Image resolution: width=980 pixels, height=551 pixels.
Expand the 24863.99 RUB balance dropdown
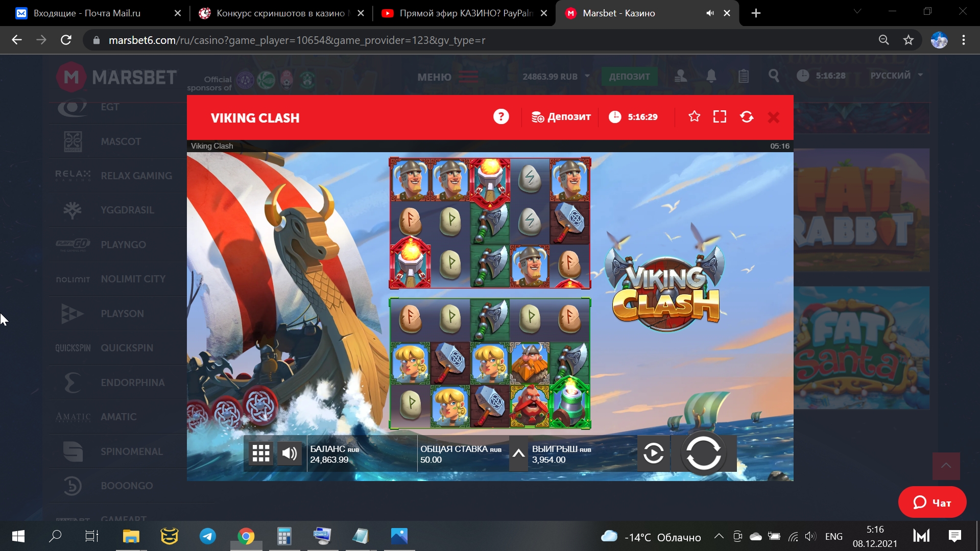[556, 77]
